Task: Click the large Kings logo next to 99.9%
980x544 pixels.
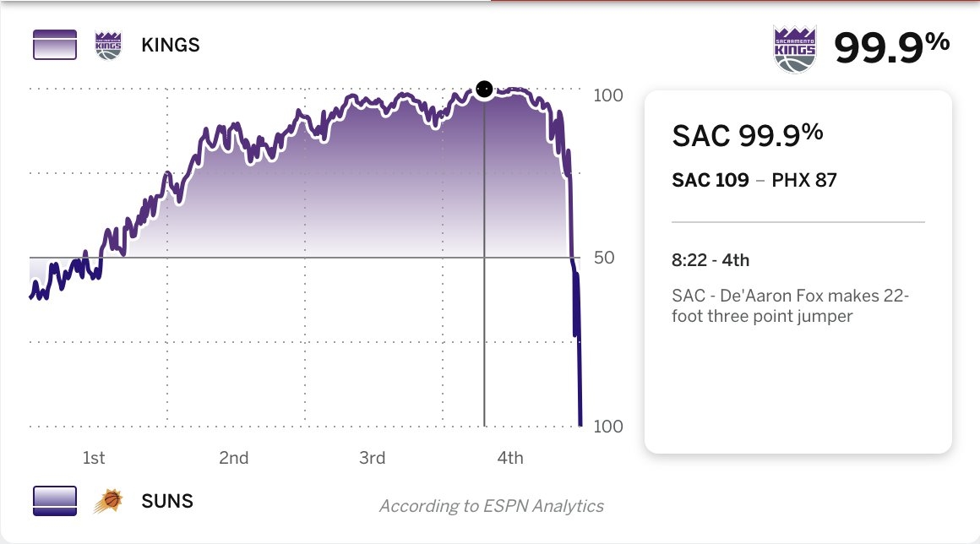Action: tap(794, 49)
